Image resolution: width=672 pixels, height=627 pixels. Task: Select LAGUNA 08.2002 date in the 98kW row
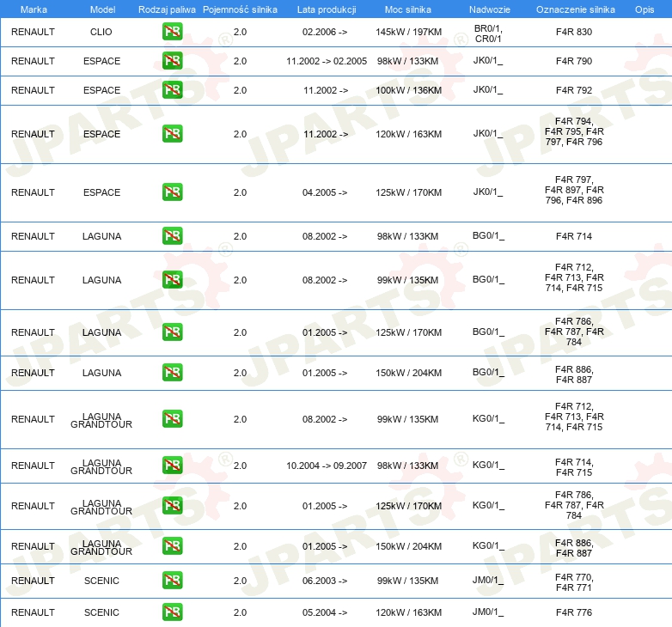click(x=325, y=236)
